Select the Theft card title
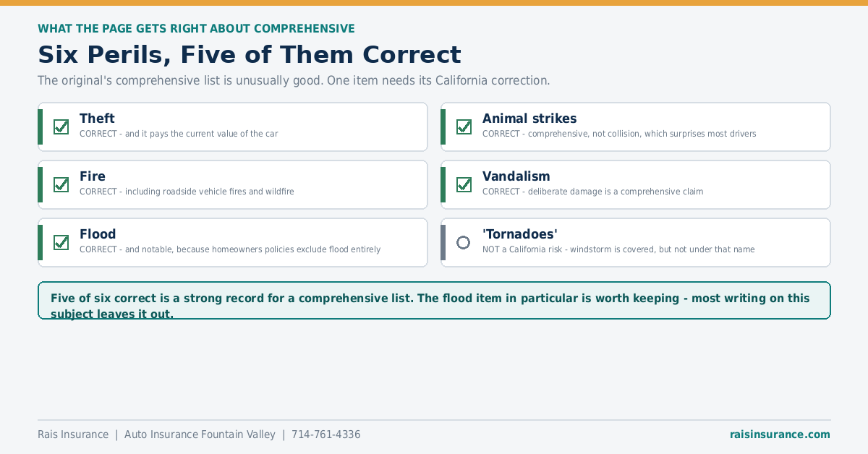Viewport: 868px width, 454px height. [97, 119]
